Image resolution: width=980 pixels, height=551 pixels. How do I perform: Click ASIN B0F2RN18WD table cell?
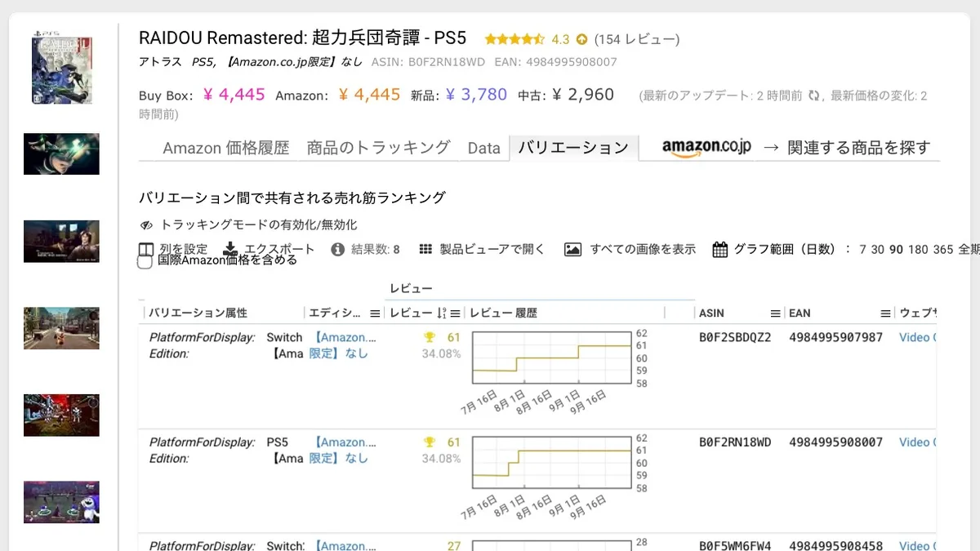(x=735, y=442)
